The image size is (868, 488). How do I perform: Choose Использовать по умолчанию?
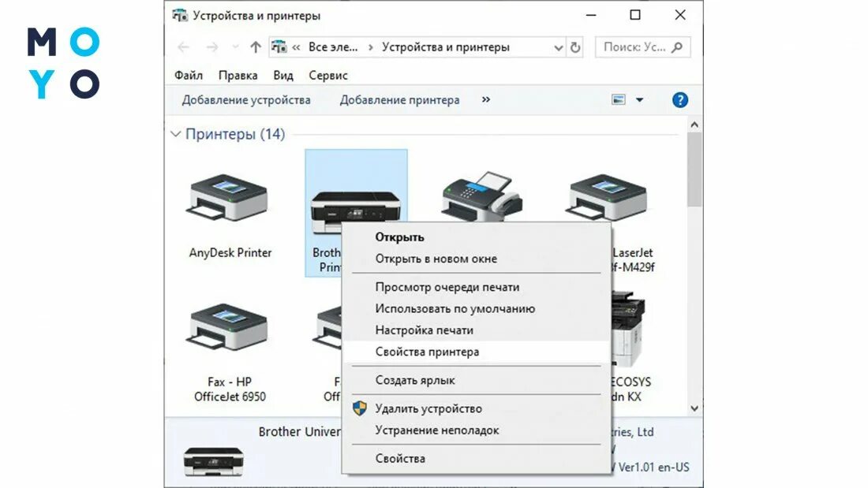(x=476, y=309)
